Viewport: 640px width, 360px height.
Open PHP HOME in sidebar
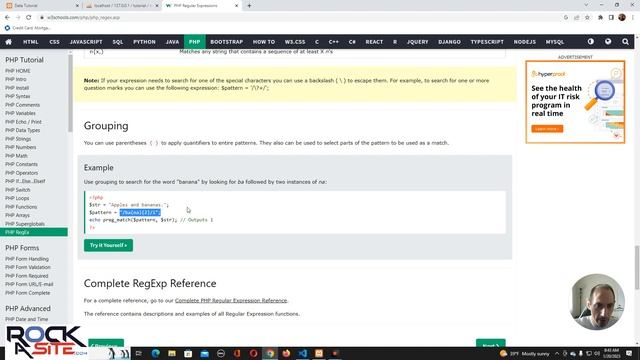point(18,71)
